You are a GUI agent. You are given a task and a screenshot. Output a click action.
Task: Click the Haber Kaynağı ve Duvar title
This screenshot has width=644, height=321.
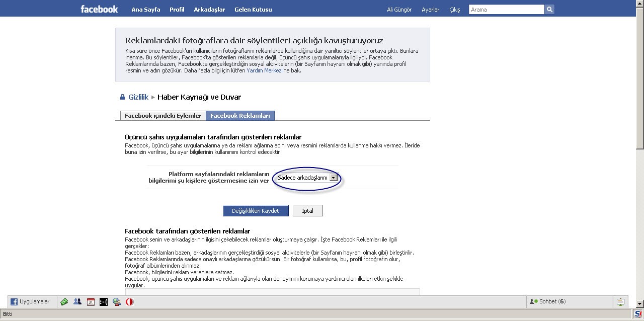pyautogui.click(x=199, y=97)
